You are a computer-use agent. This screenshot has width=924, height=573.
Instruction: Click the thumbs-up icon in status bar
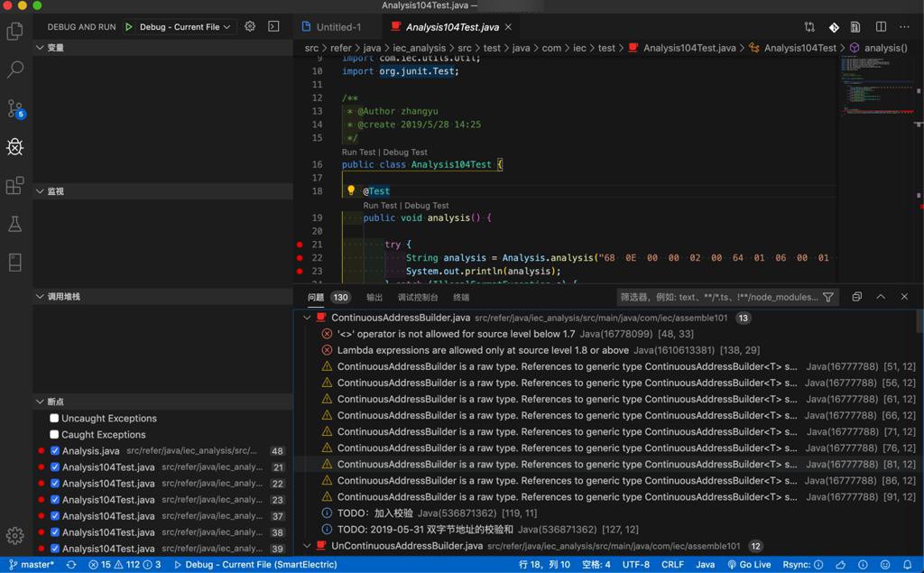[x=841, y=565]
